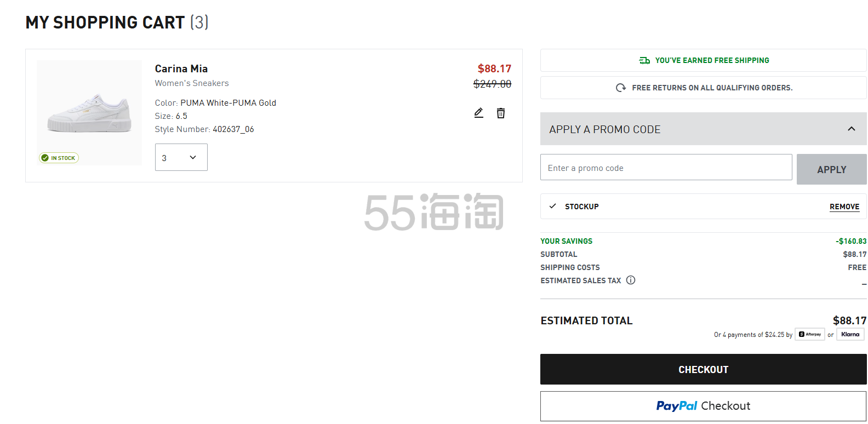
Task: Remove the STOCKUP promo code
Action: pos(844,207)
